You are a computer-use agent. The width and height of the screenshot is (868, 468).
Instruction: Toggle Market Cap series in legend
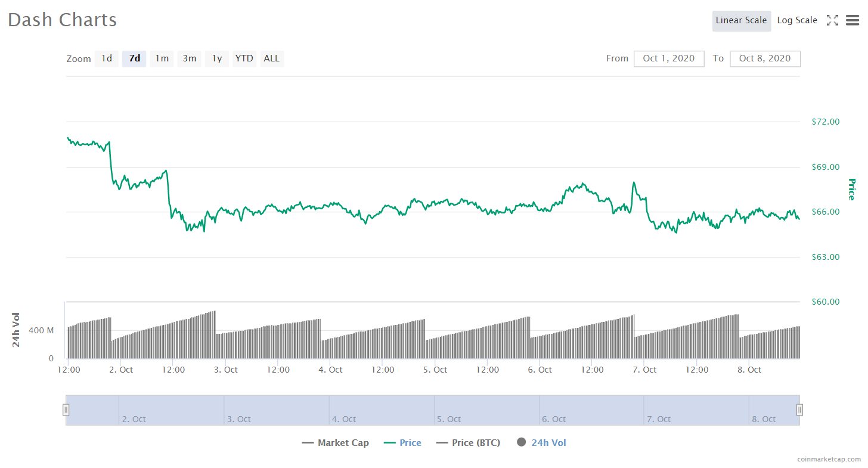(336, 443)
